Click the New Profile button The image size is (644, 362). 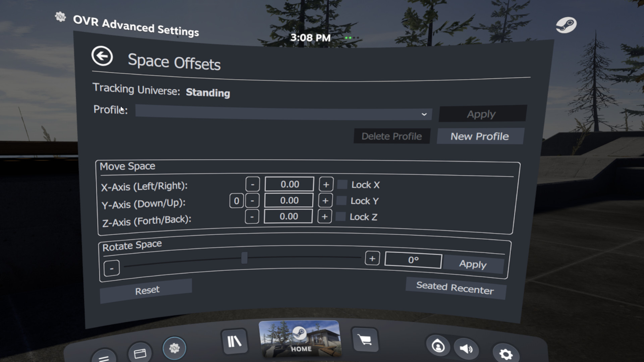[x=480, y=136]
